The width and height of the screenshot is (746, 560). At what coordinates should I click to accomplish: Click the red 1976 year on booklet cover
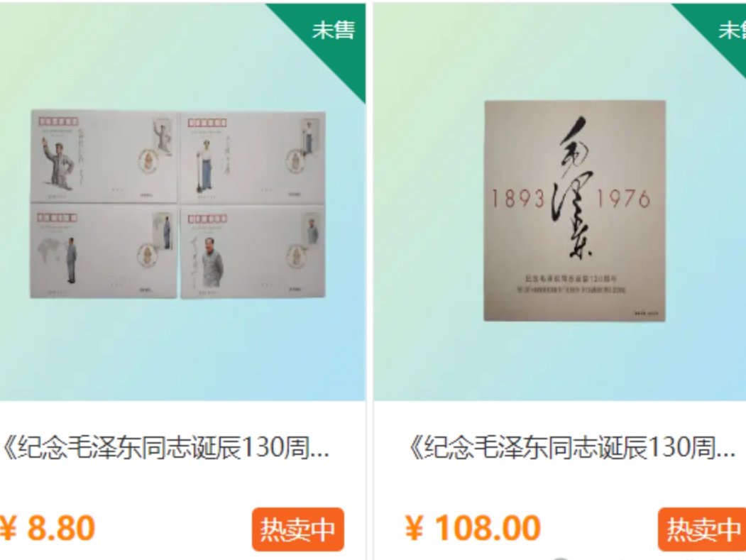pyautogui.click(x=623, y=199)
